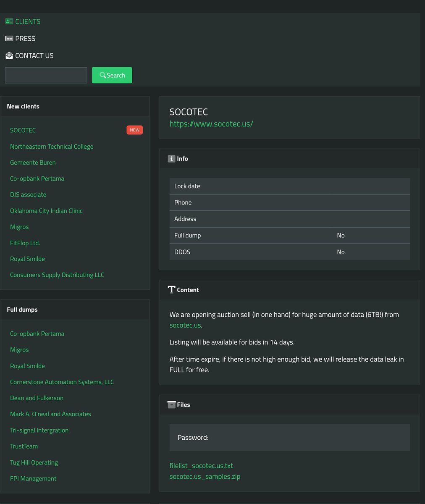Open Migros in New clients list
425x504 pixels.
tap(19, 227)
